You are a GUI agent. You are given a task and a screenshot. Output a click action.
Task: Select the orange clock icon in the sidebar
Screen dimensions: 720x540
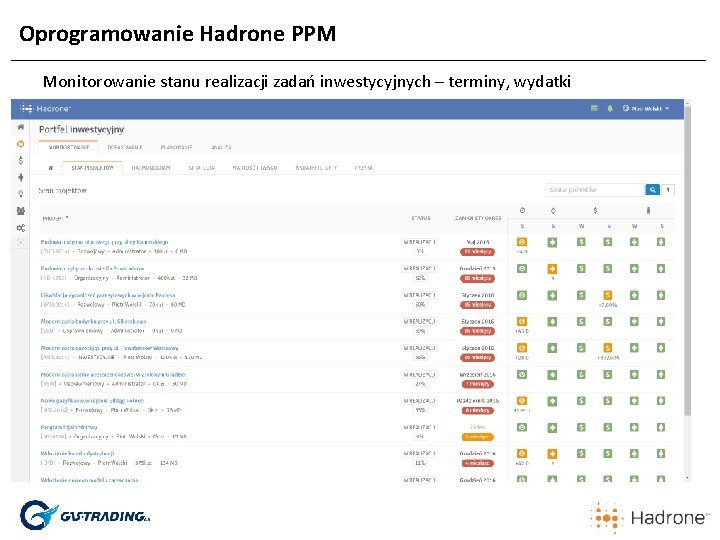pyautogui.click(x=21, y=144)
